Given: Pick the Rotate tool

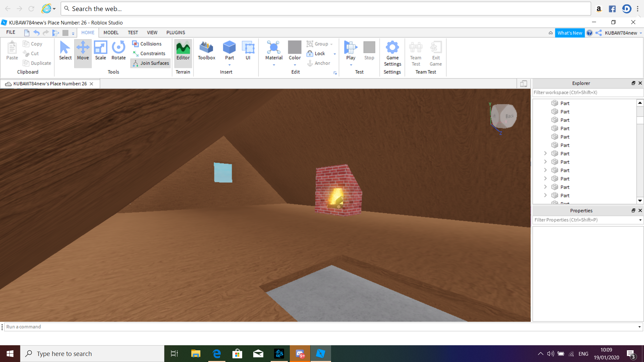Looking at the screenshot, I should 118,51.
